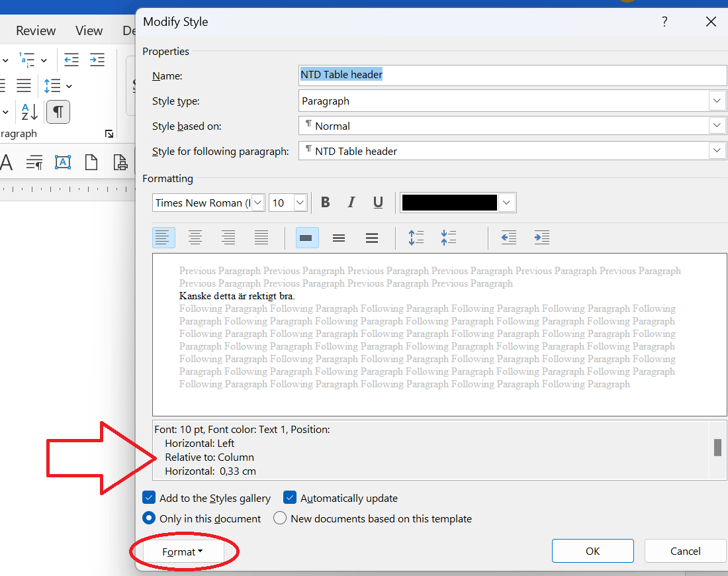This screenshot has height=576, width=728.
Task: Click the Help question mark button
Action: coord(664,21)
